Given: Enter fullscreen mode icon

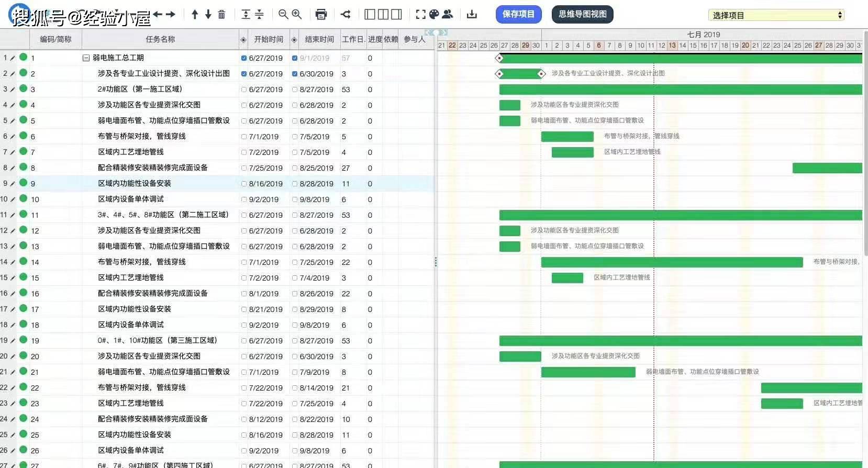Looking at the screenshot, I should [420, 15].
